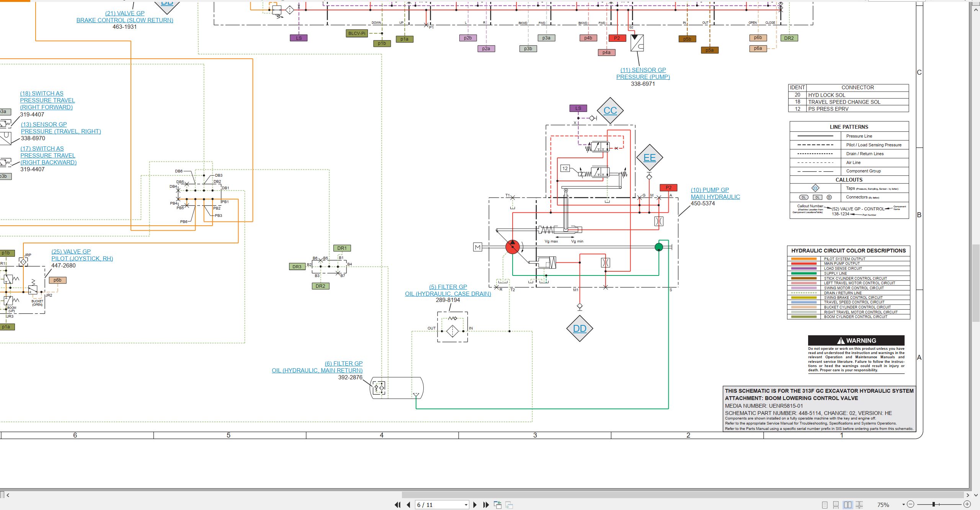Click the pump pressure sensor symbol

tap(637, 43)
